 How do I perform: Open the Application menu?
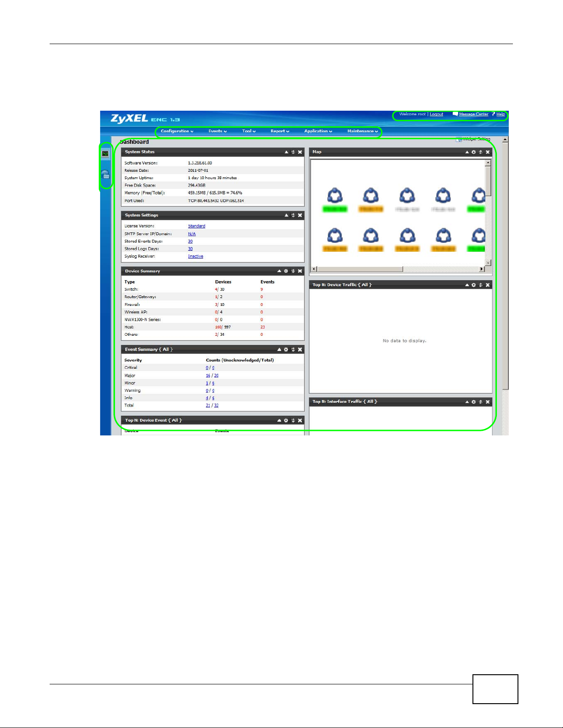click(x=318, y=131)
